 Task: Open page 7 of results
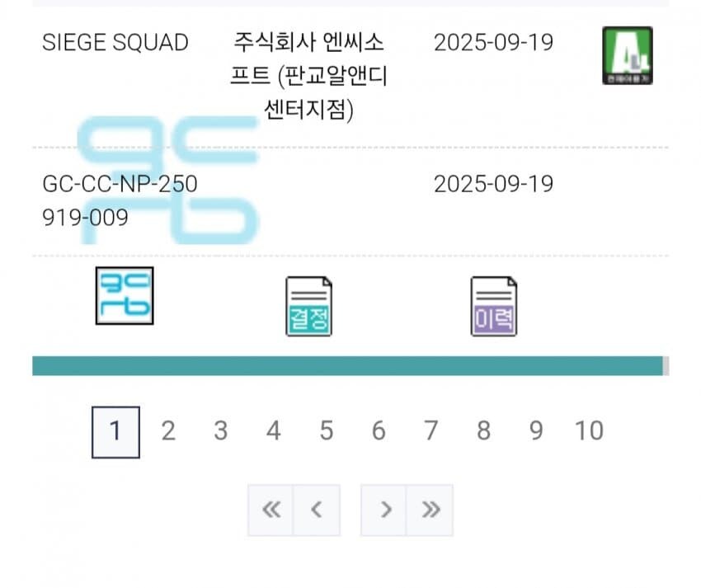click(430, 430)
